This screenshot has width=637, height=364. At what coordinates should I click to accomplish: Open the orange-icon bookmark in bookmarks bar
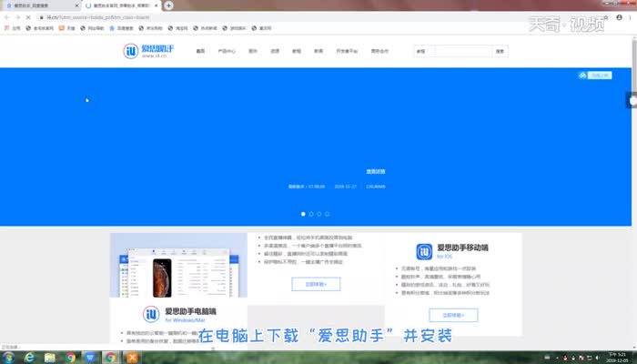pos(67,28)
